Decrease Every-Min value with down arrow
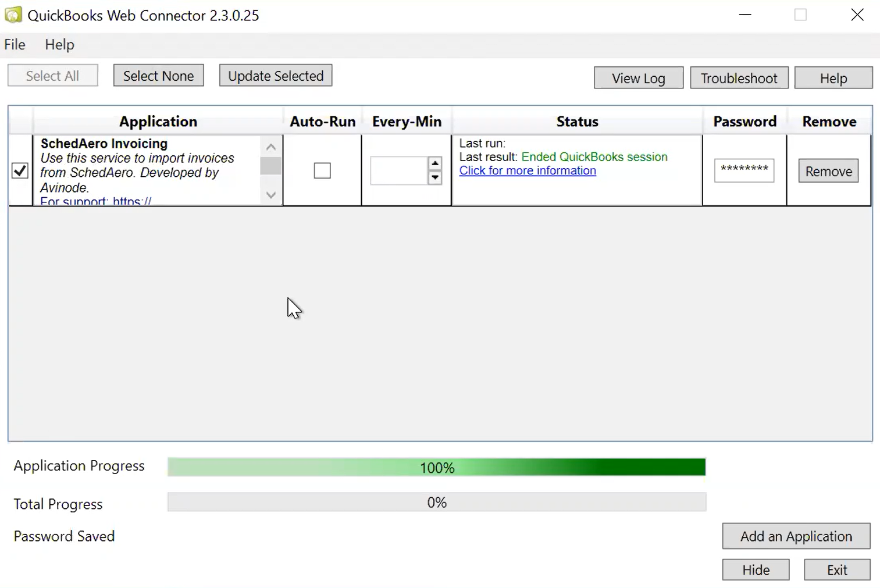880x588 pixels. (435, 177)
